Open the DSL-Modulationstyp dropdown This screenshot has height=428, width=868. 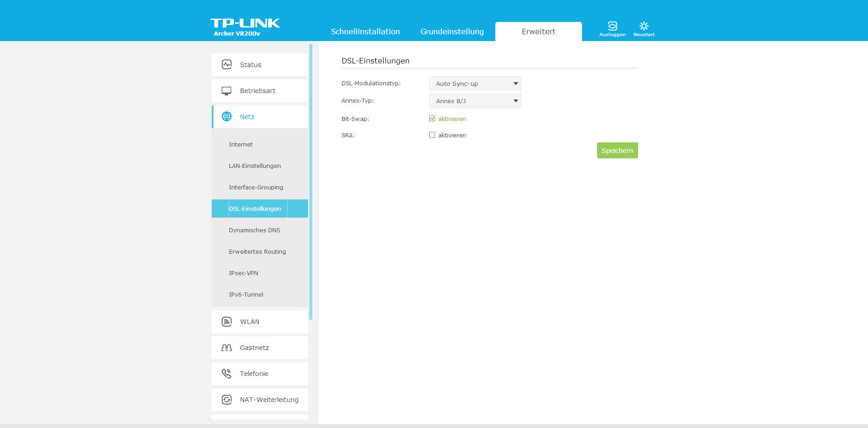pos(475,84)
